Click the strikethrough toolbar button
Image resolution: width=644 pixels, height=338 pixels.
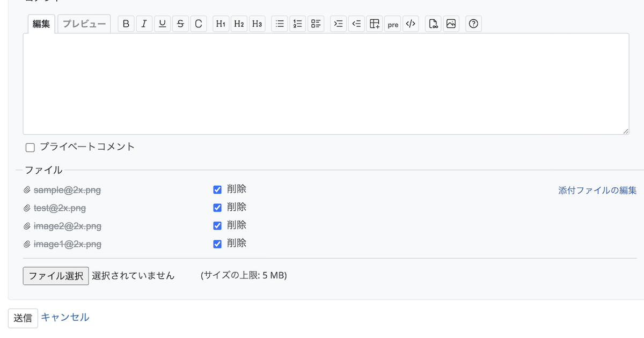coord(180,24)
